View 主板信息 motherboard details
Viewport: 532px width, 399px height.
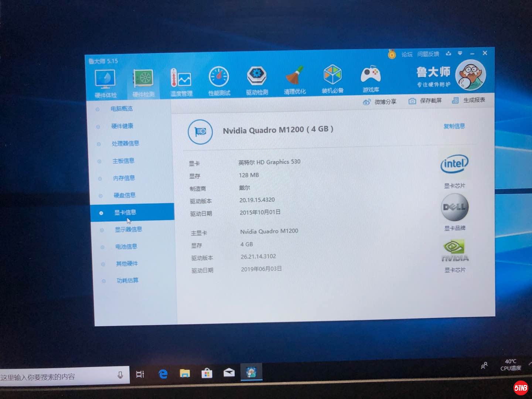pyautogui.click(x=123, y=161)
